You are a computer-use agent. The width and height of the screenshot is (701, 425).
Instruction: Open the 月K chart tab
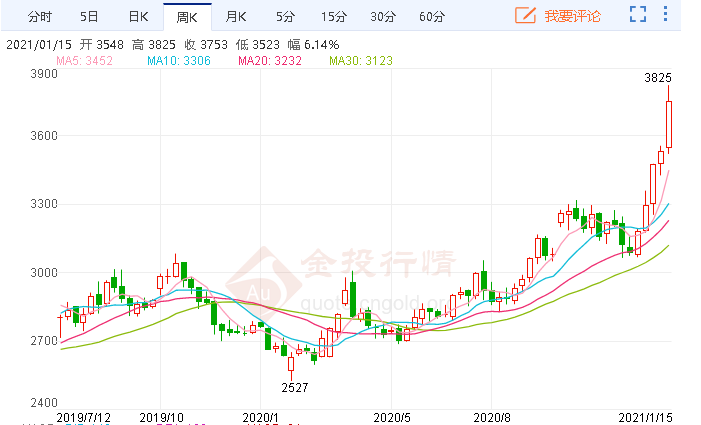point(236,16)
